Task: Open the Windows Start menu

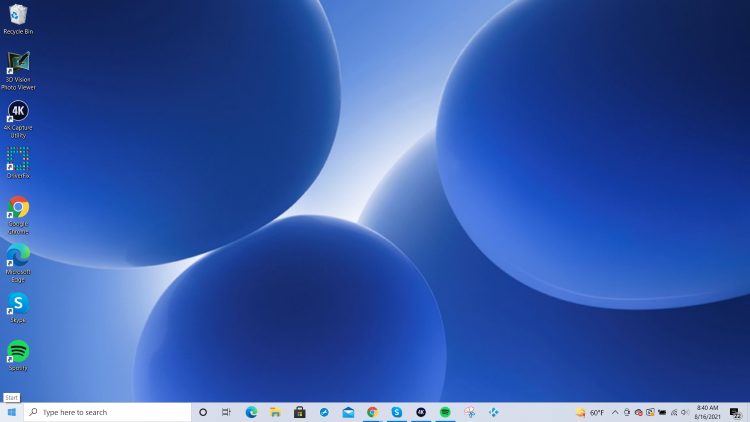Action: tap(11, 412)
